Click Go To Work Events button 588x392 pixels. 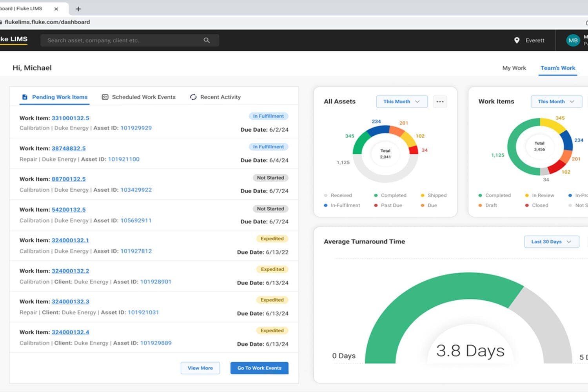coord(260,368)
